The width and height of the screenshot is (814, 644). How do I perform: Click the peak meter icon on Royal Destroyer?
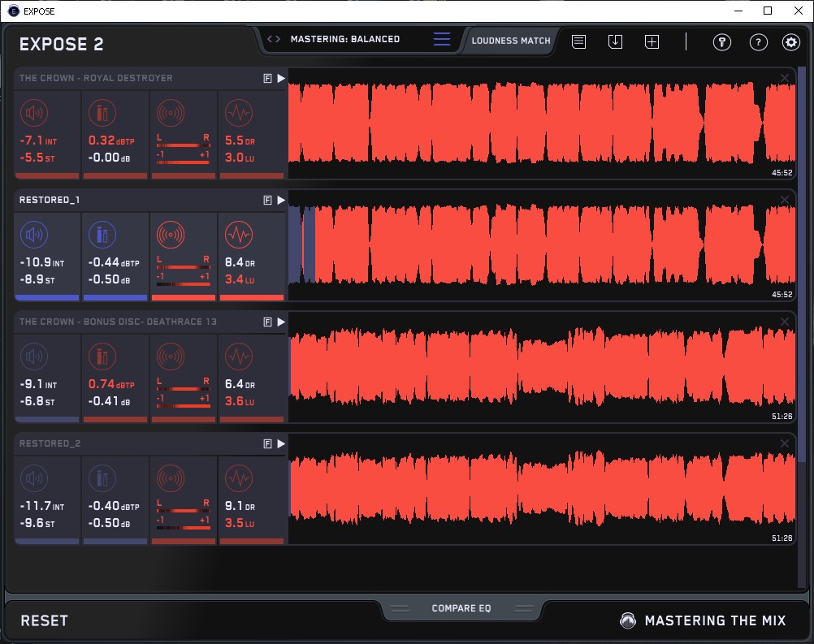coord(102,113)
